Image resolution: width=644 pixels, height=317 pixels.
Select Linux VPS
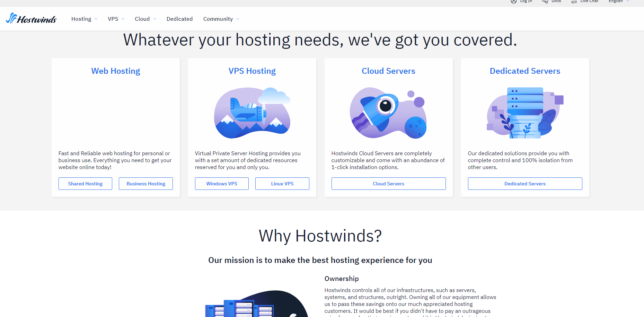[282, 184]
